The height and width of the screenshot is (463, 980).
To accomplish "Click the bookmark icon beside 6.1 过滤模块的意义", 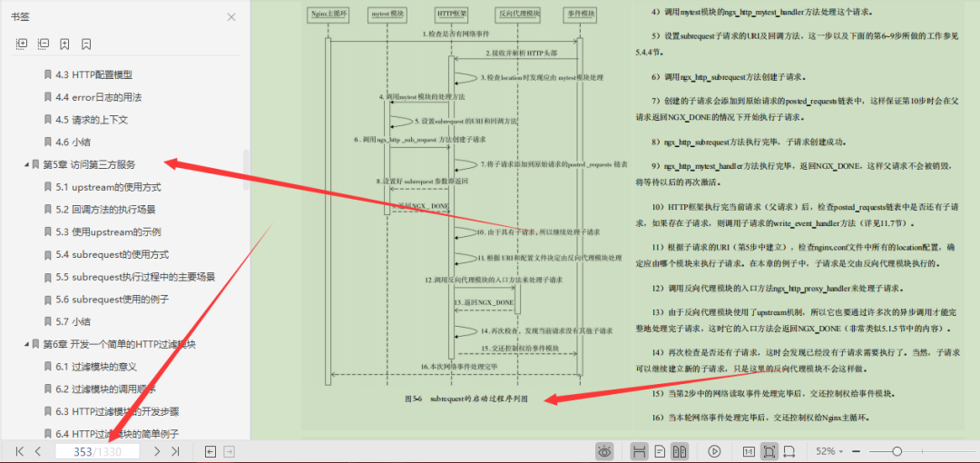I will click(47, 367).
